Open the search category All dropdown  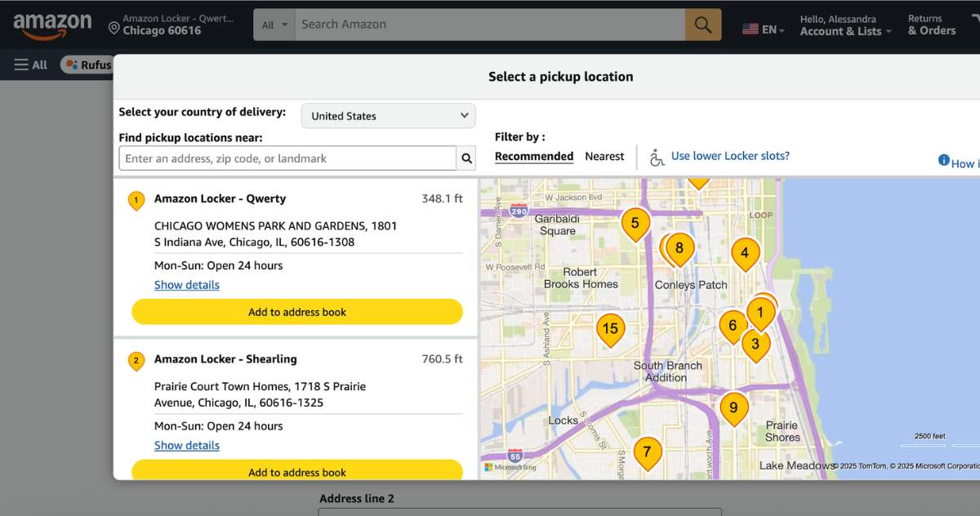tap(274, 24)
